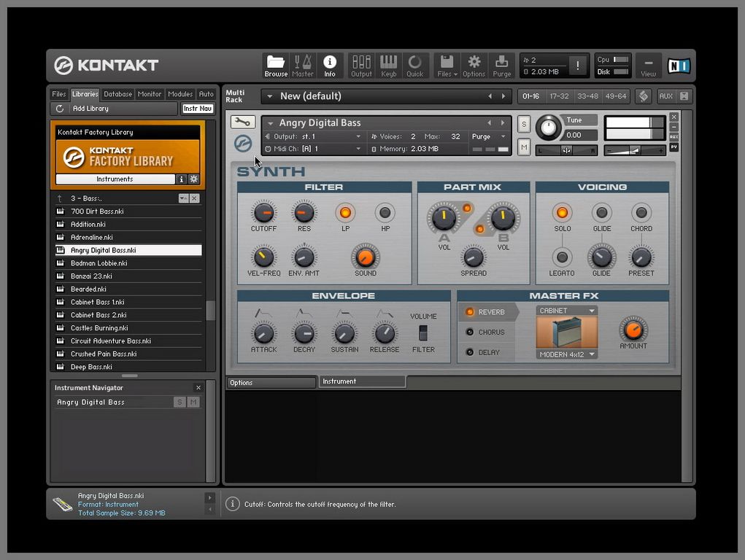The image size is (745, 560).
Task: Mute the instrument with M button
Action: [524, 147]
